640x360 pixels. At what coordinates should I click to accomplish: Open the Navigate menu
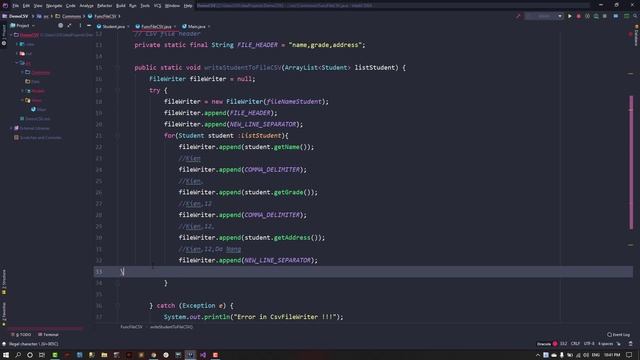(54, 6)
